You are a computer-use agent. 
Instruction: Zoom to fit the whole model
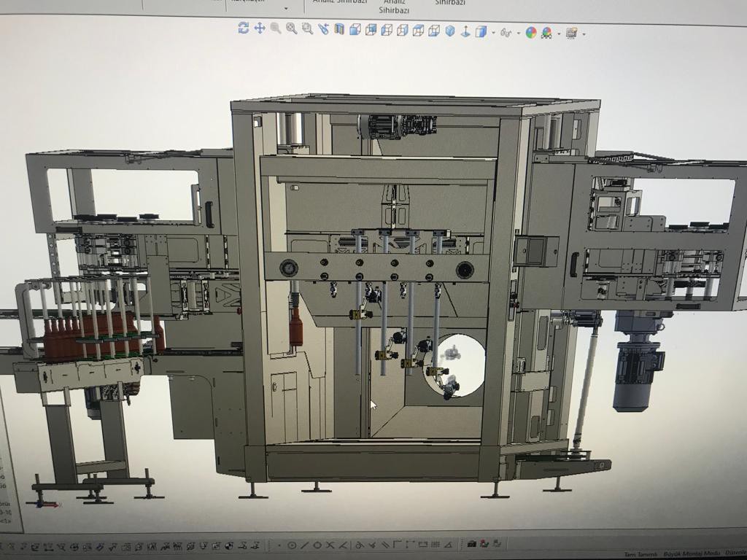292,28
